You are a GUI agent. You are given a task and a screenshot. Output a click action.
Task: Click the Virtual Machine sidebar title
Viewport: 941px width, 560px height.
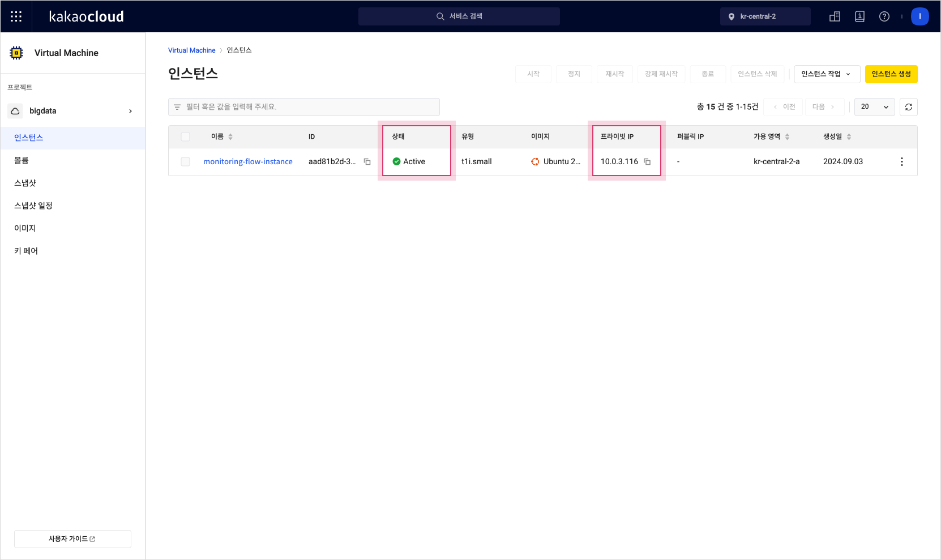66,53
